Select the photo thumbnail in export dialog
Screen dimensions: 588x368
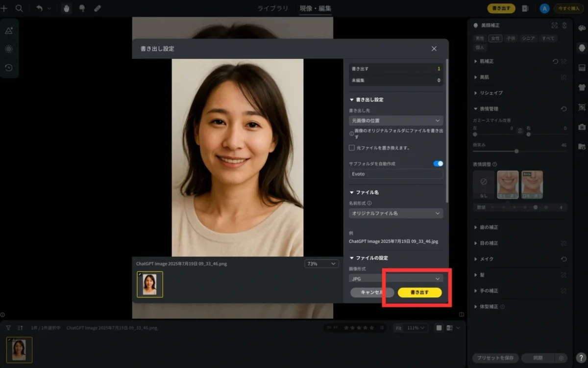pos(150,285)
